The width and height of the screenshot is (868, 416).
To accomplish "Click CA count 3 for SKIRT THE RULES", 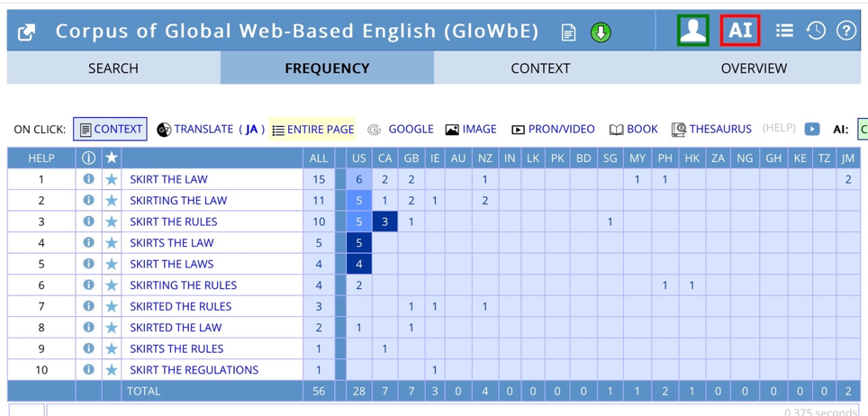I will pos(384,222).
